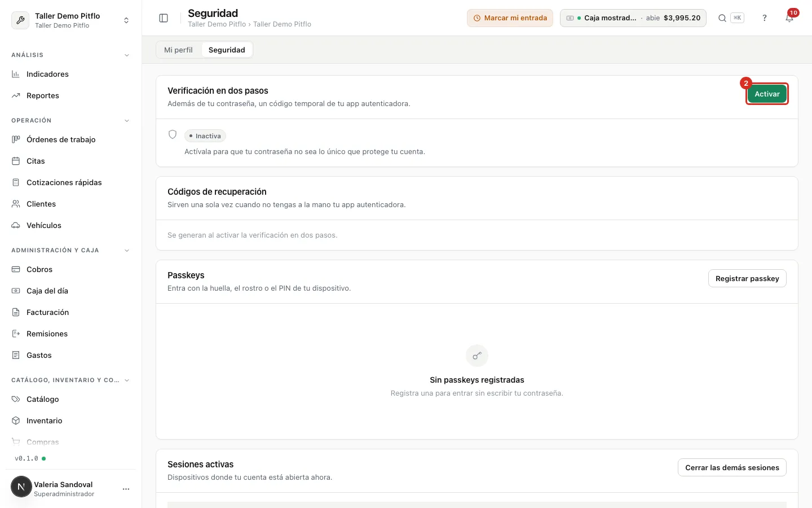Click the Caja del día cash icon
The width and height of the screenshot is (812, 508).
[x=16, y=291]
